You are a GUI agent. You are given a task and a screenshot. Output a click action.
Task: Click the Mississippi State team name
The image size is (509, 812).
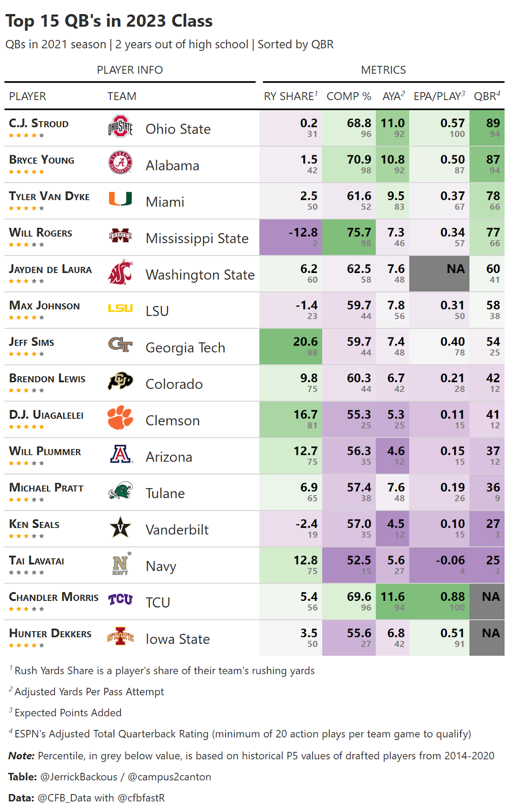(x=197, y=239)
